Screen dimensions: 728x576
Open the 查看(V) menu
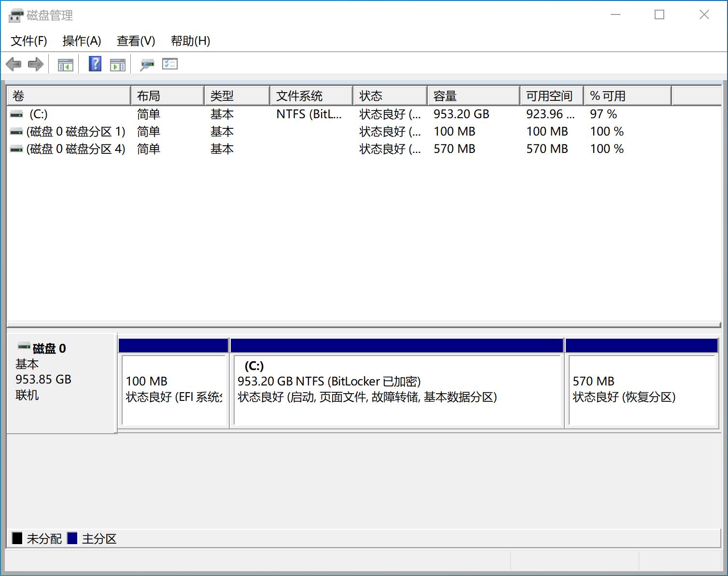136,41
